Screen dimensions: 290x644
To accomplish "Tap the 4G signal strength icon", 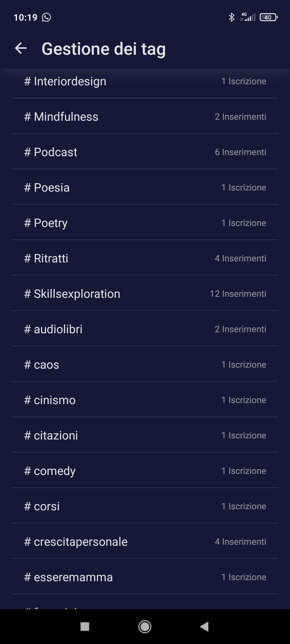I will tap(248, 17).
